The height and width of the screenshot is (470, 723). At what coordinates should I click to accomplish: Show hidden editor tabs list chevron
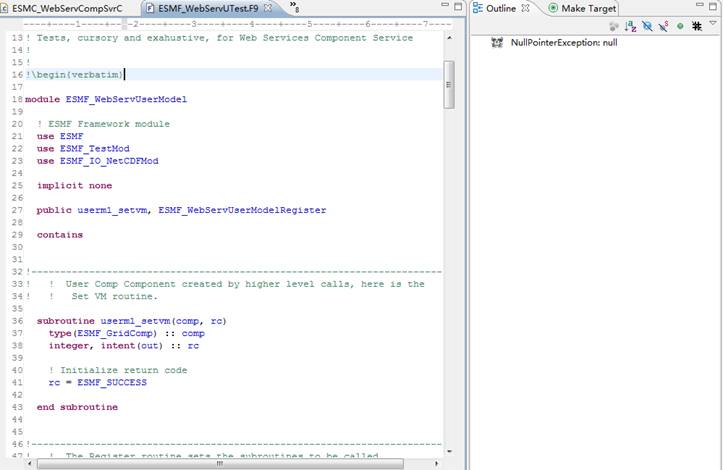click(294, 8)
